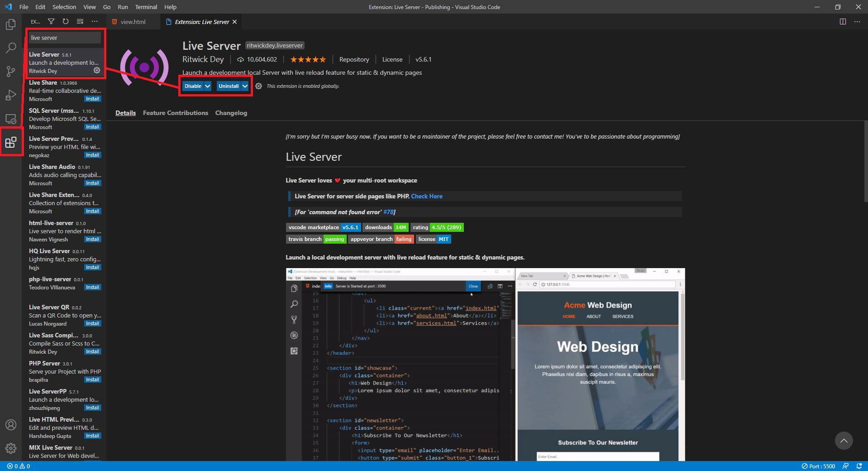Install the PHP Server extension

[93, 380]
